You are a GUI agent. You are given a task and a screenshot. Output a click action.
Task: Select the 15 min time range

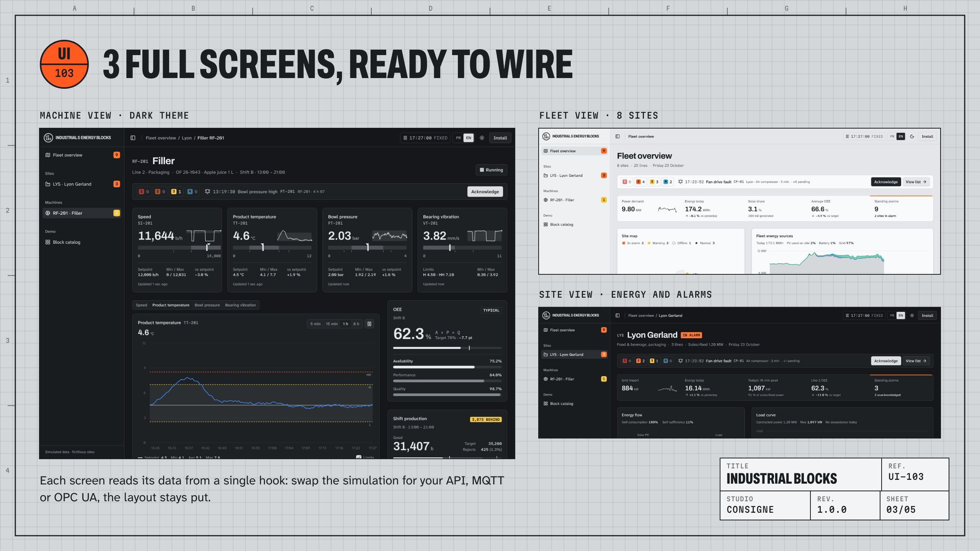(332, 324)
